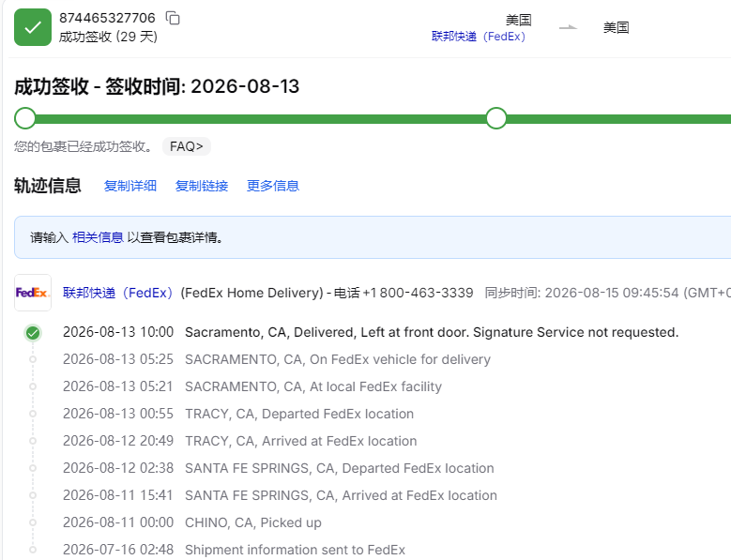Open 联邦快递 (FedEx) link in header

[479, 37]
